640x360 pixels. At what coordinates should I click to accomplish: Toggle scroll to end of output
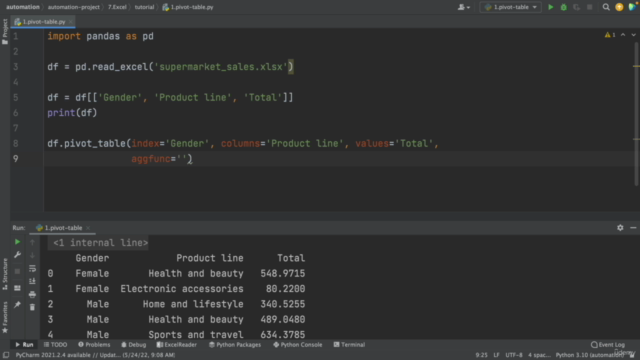32,281
